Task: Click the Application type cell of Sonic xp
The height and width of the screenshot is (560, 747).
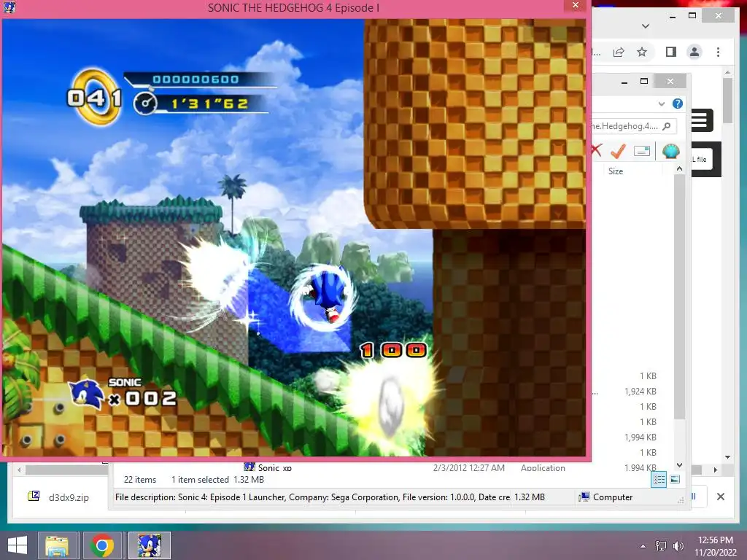Action: tap(543, 467)
